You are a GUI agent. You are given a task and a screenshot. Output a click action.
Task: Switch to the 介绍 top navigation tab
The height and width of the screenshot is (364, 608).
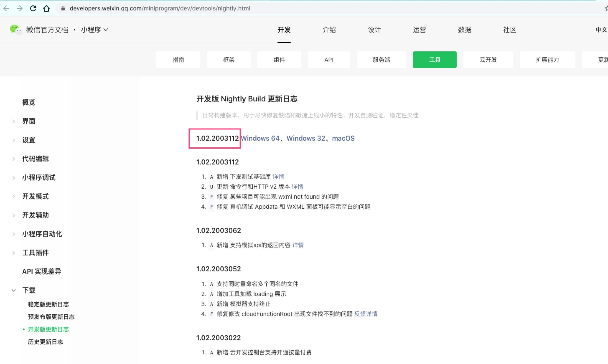[x=329, y=30]
